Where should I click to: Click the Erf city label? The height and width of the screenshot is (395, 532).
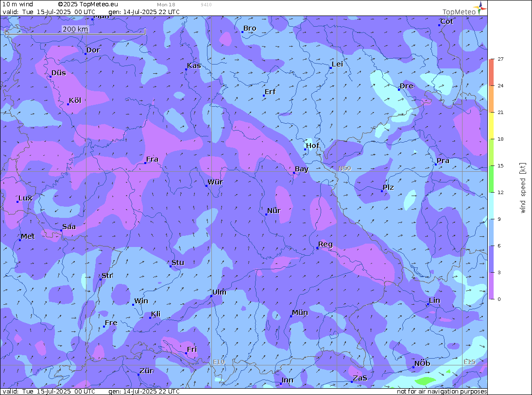(270, 92)
